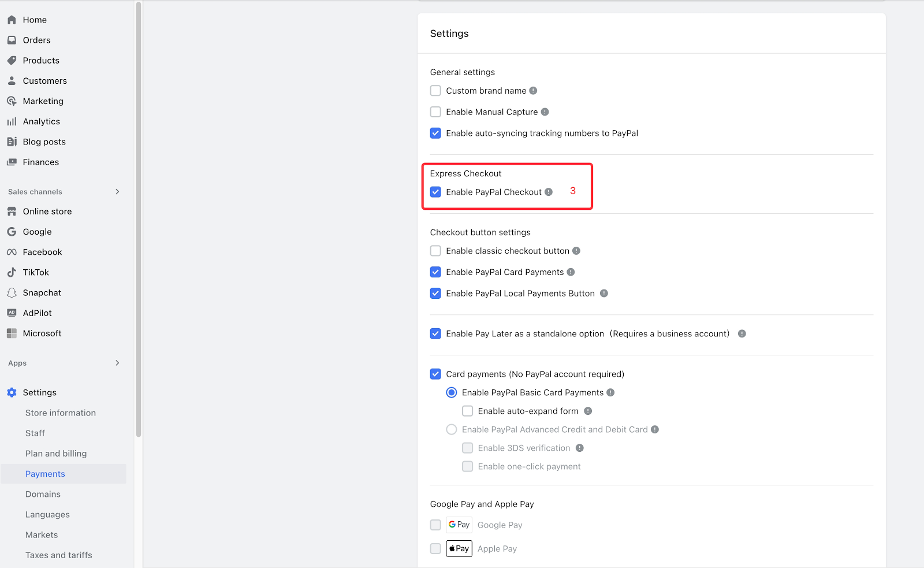
Task: Enable the Custom brand name checkbox
Action: (435, 91)
